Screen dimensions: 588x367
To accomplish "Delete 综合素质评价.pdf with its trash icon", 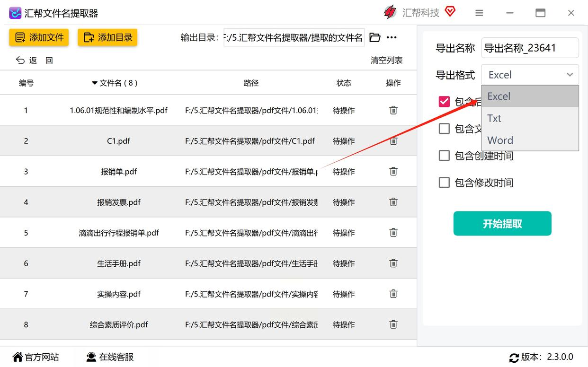I will tap(393, 324).
